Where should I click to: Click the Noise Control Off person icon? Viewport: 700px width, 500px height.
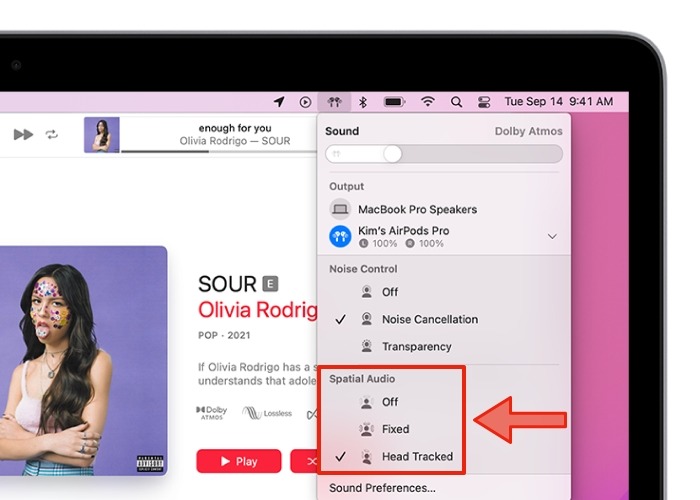pos(367,292)
